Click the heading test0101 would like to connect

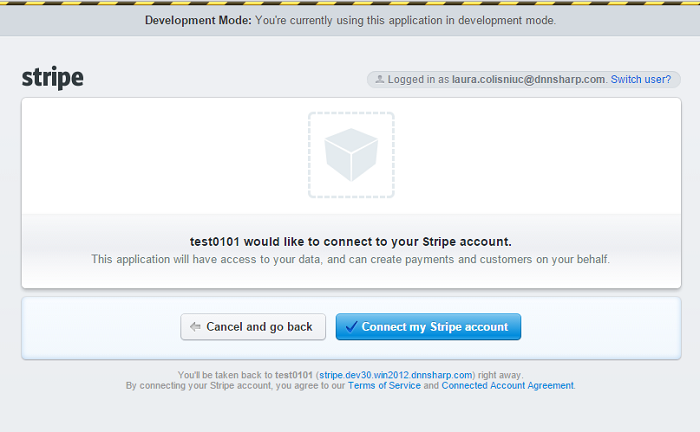click(x=350, y=242)
